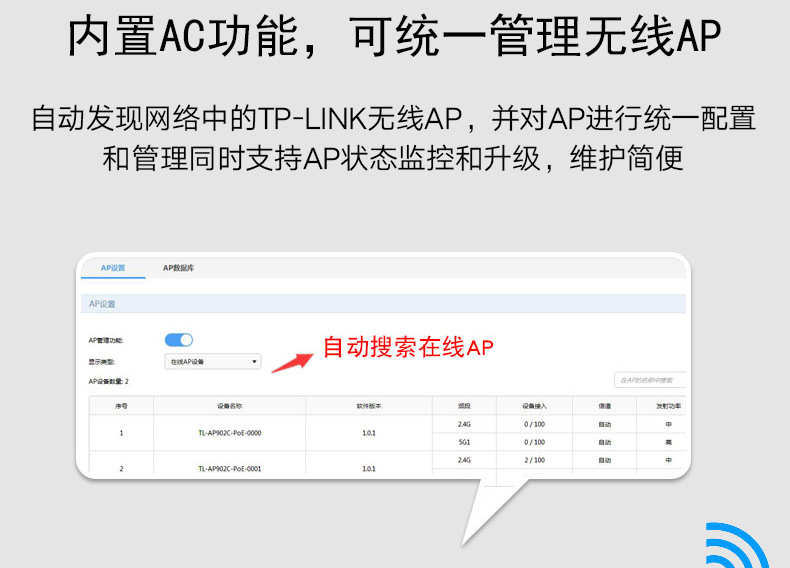Viewport: 790px width, 568px height.
Task: Click the 软件版本 column header
Action: point(368,406)
